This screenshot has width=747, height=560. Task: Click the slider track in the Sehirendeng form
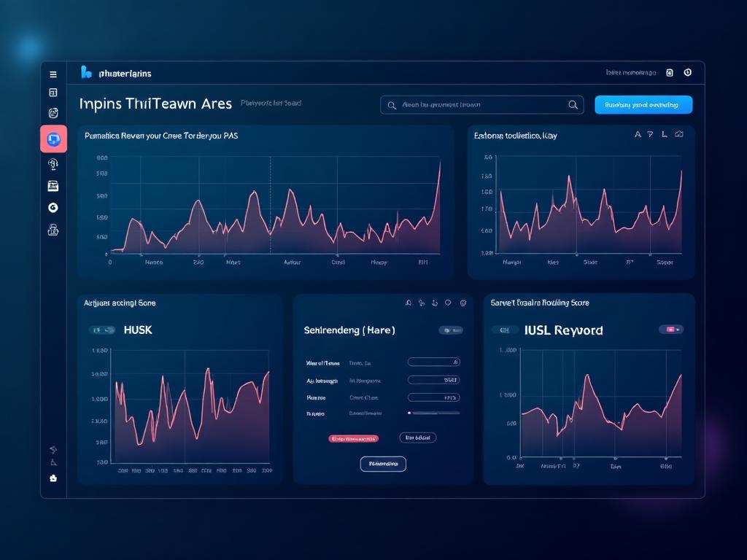(434, 413)
